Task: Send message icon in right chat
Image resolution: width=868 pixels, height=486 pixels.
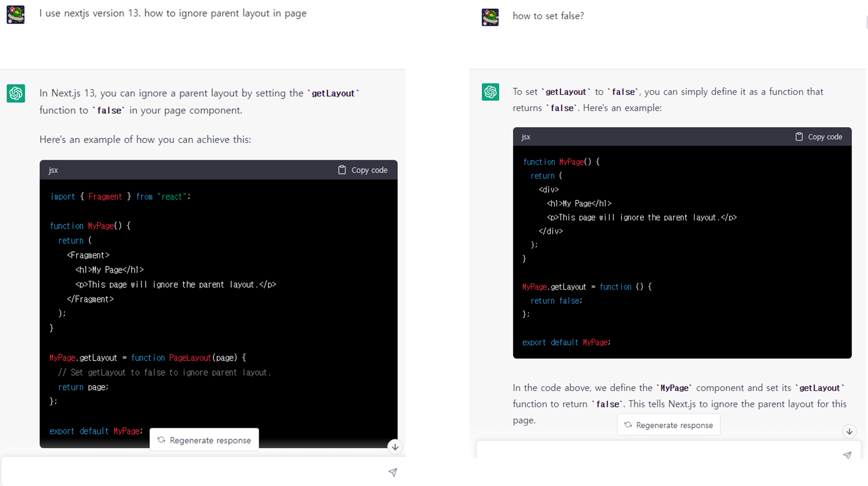Action: [847, 455]
